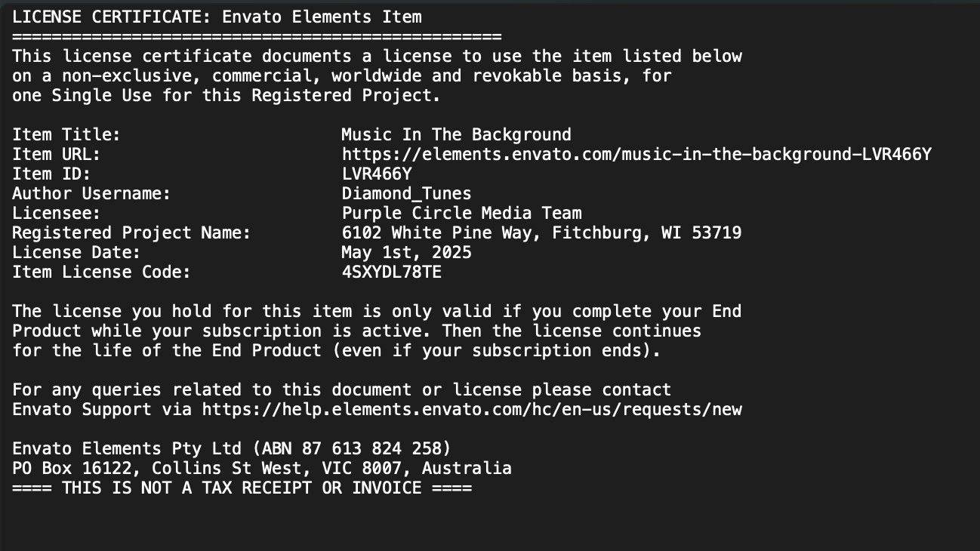The height and width of the screenshot is (551, 980).
Task: Open the Envato item URL link
Action: point(636,155)
